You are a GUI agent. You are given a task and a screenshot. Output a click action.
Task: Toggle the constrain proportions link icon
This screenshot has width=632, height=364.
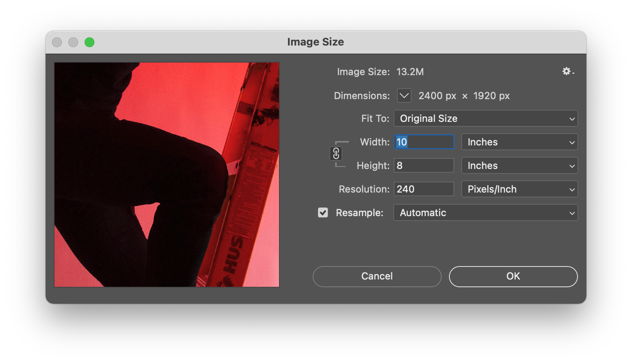[336, 154]
